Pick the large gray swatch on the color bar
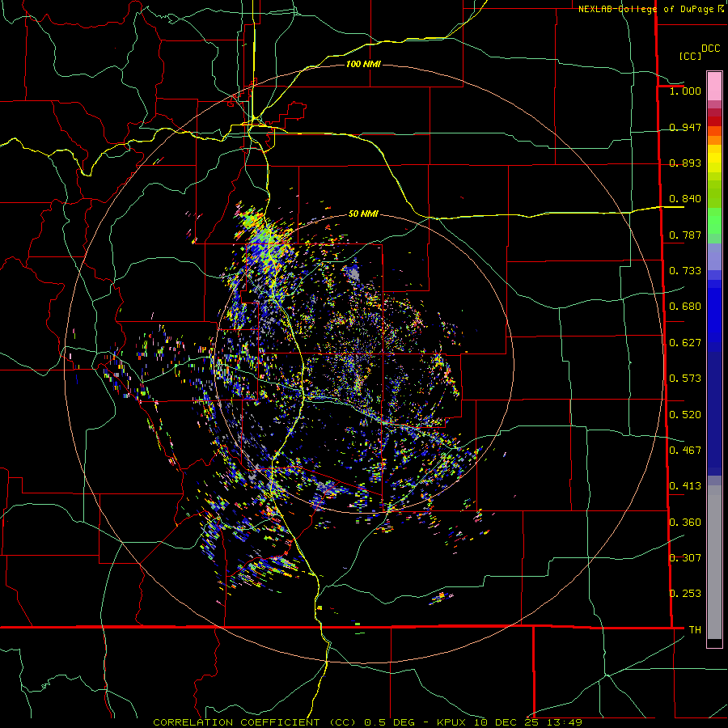728x728 pixels. point(714,562)
